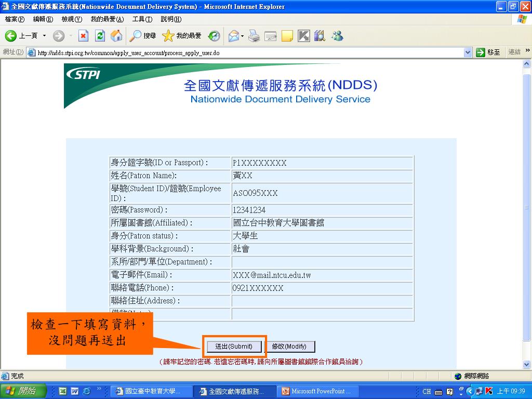This screenshot has height=399, width=532.
Task: Click the help question icon in the tray
Action: tap(449, 392)
